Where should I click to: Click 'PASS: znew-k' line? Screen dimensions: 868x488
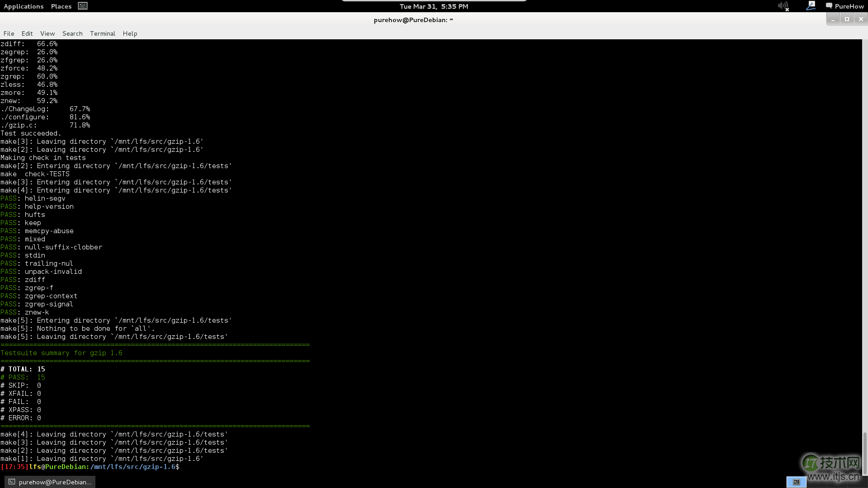[25, 312]
